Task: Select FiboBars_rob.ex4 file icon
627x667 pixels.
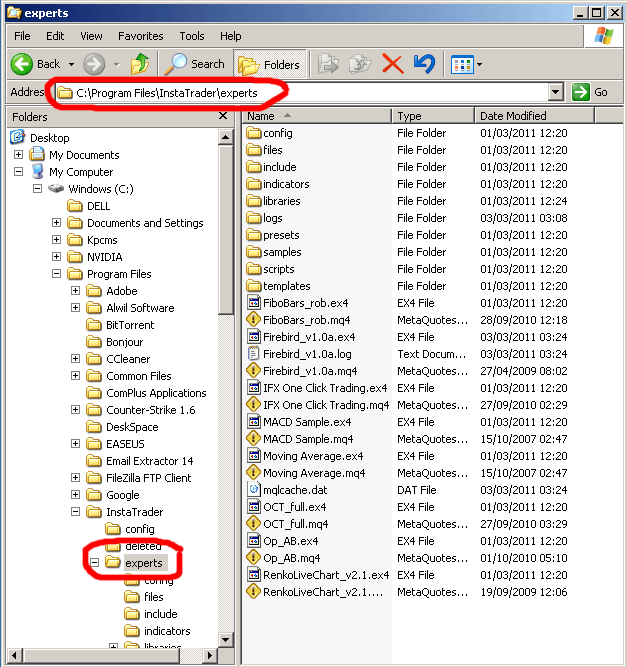Action: pyautogui.click(x=254, y=303)
